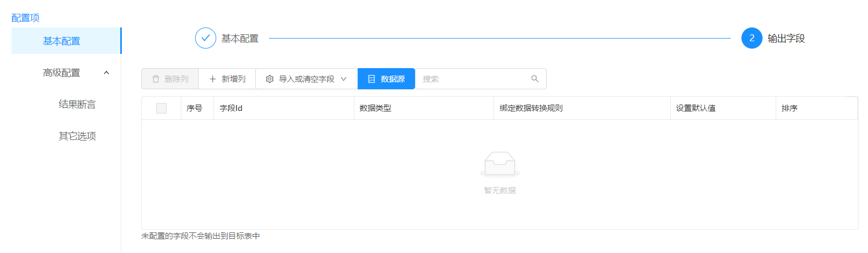
Task: Click the checkmark circle for step 基本配置
Action: pos(206,38)
